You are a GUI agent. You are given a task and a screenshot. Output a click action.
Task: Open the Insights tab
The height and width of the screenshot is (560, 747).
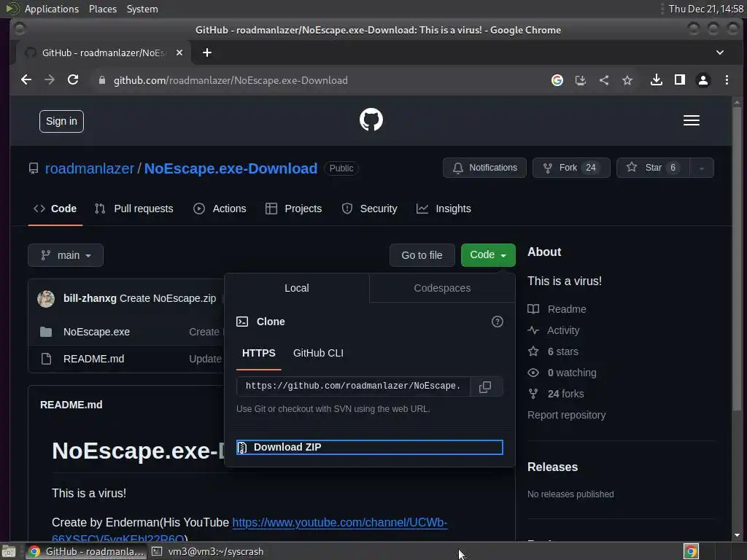(444, 209)
